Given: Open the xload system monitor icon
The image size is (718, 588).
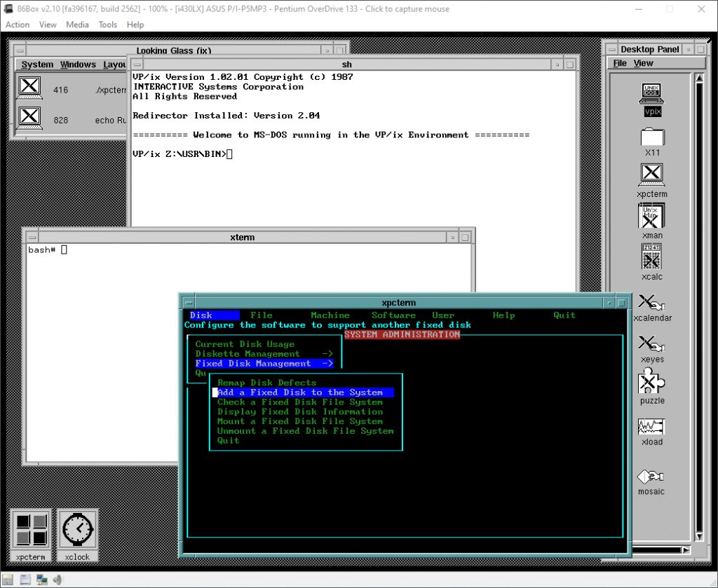Looking at the screenshot, I should tap(651, 425).
